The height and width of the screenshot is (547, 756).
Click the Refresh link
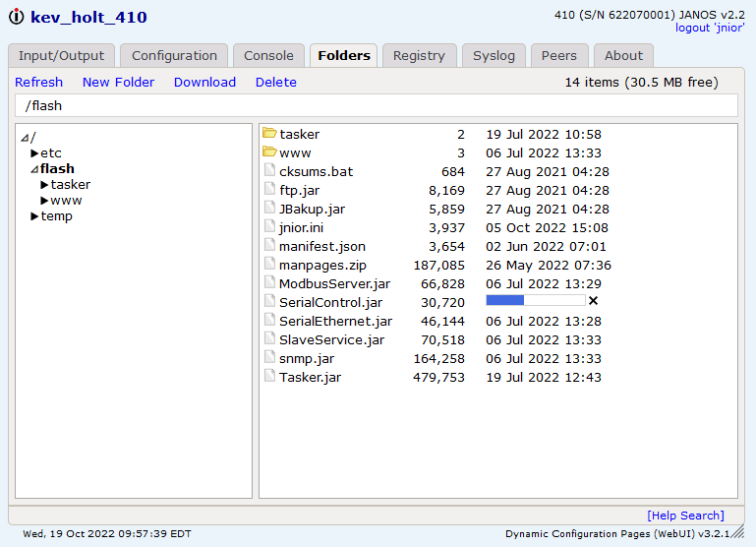[x=38, y=83]
